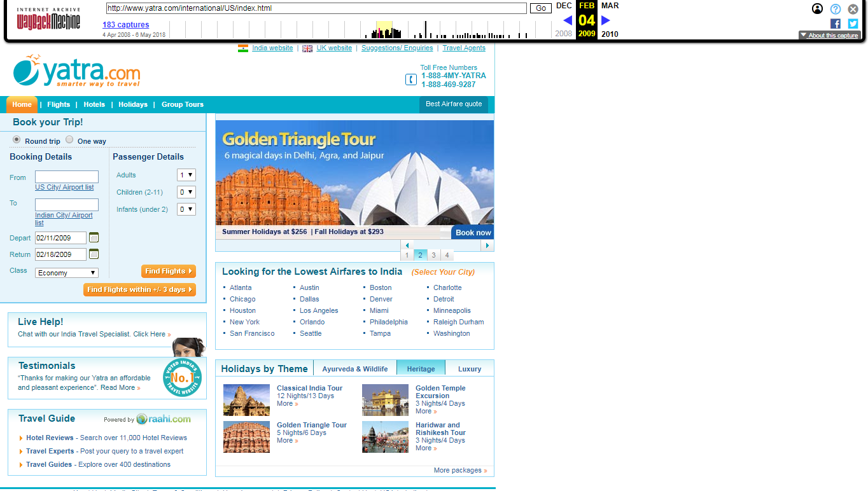
Task: Open the India website link
Action: click(x=272, y=48)
